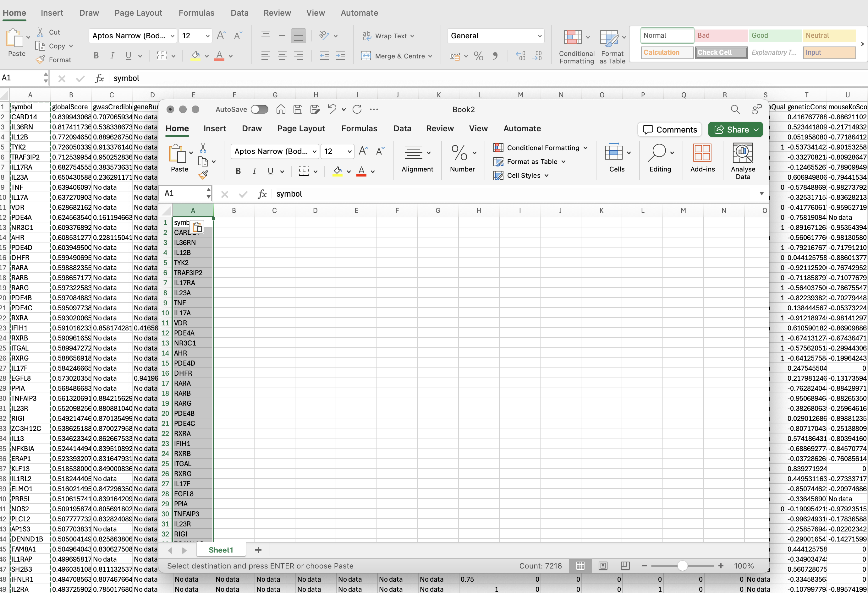Click the search magnifier in Book2 title bar
The width and height of the screenshot is (868, 593).
pos(735,109)
